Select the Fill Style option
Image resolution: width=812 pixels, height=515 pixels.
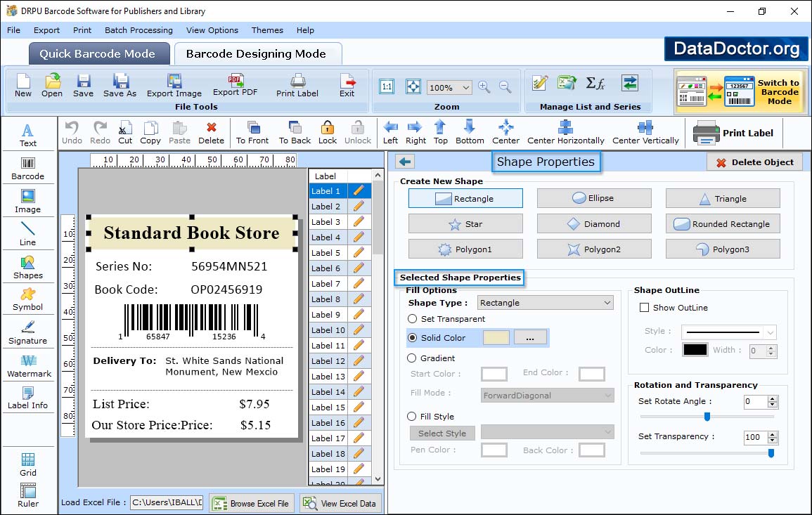pyautogui.click(x=412, y=416)
